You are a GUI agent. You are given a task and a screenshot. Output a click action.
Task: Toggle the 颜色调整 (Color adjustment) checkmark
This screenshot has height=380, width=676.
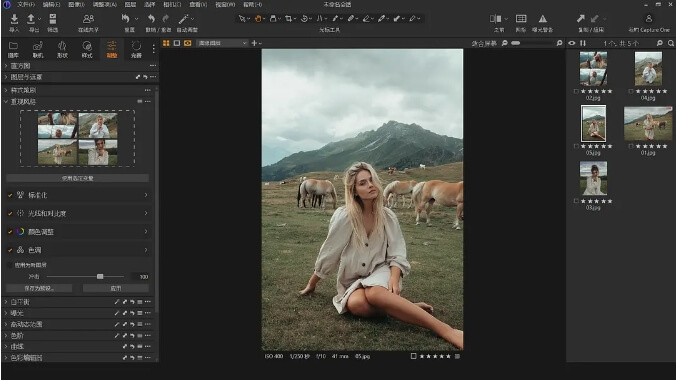click(10, 232)
